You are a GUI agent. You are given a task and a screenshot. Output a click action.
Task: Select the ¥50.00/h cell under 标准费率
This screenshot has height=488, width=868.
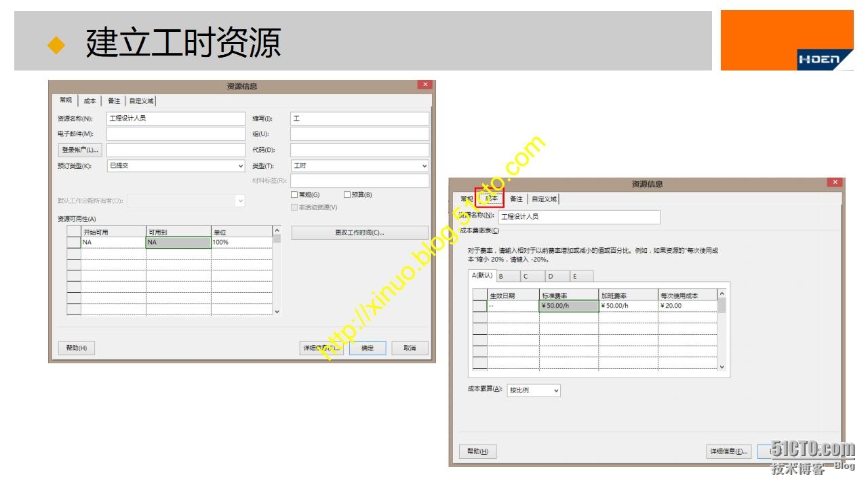coord(569,306)
